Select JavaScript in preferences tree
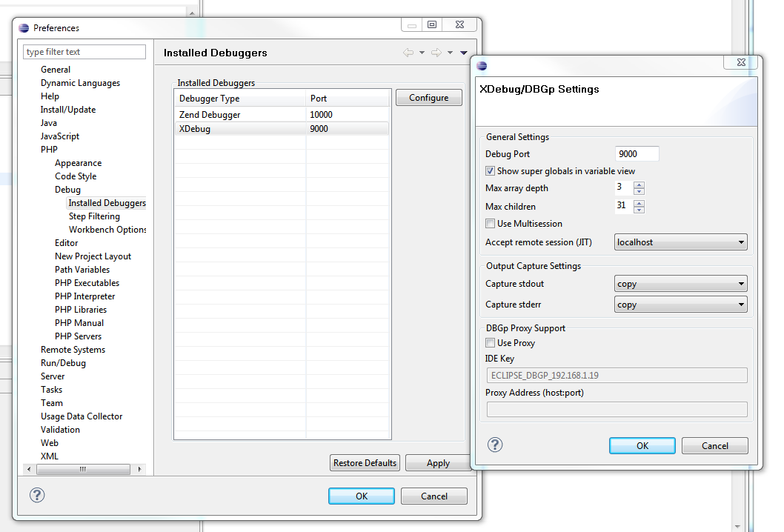 pos(60,136)
